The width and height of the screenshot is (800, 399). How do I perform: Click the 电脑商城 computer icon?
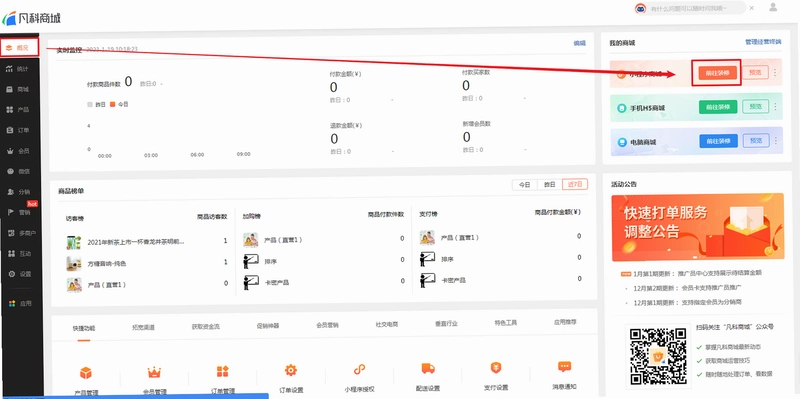point(621,142)
